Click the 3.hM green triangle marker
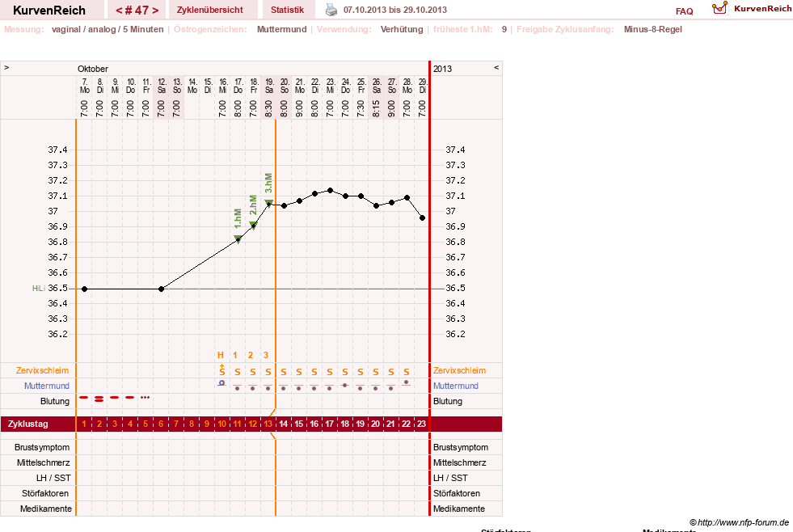The width and height of the screenshot is (793, 532). click(x=269, y=203)
